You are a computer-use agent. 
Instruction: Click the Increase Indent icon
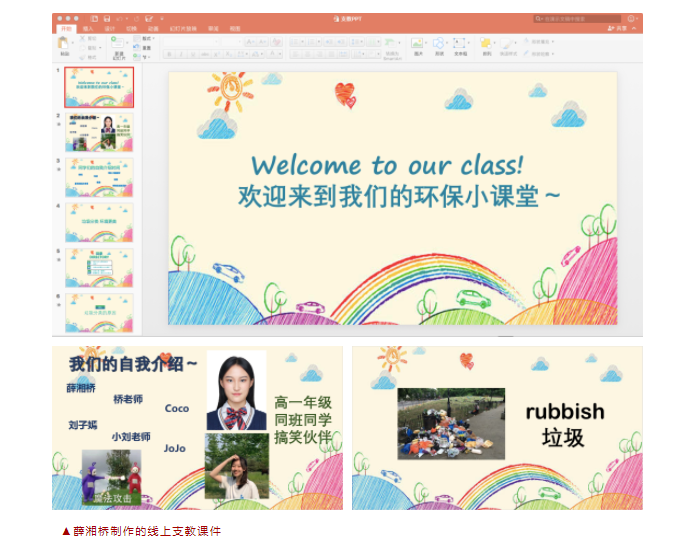coord(341,42)
